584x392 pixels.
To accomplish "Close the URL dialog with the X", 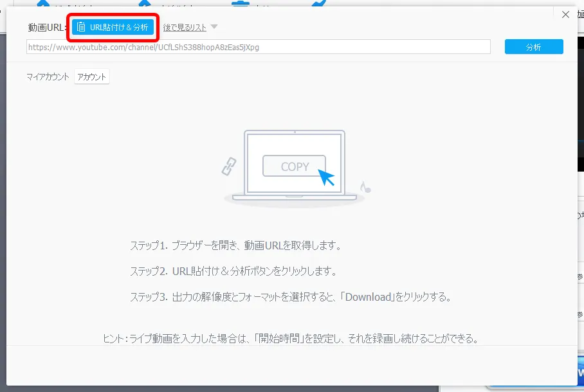I will 565,15.
